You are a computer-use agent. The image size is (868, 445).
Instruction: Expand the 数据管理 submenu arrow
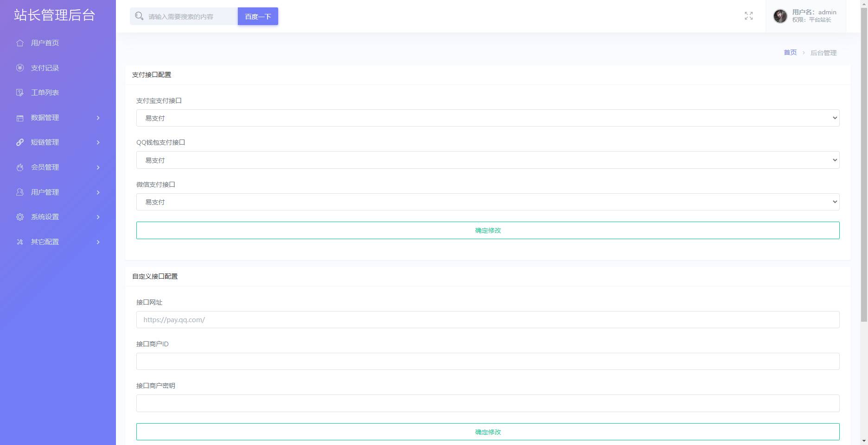coord(98,118)
